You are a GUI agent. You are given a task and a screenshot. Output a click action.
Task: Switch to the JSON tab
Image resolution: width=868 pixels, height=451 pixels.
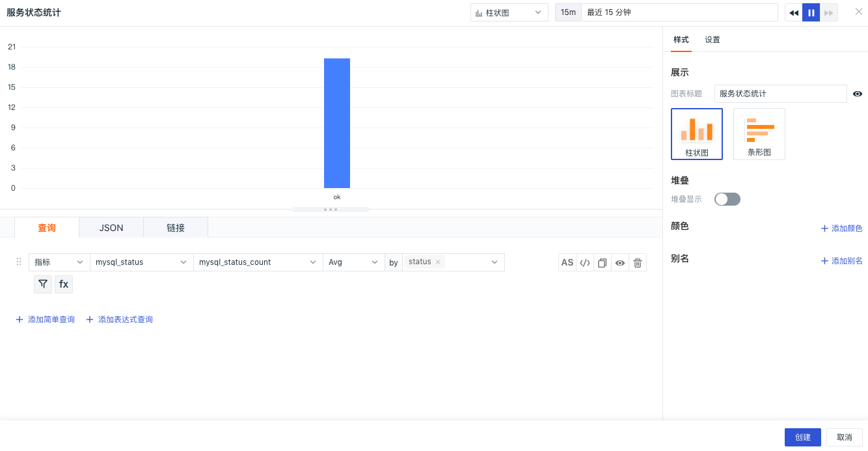tap(111, 228)
